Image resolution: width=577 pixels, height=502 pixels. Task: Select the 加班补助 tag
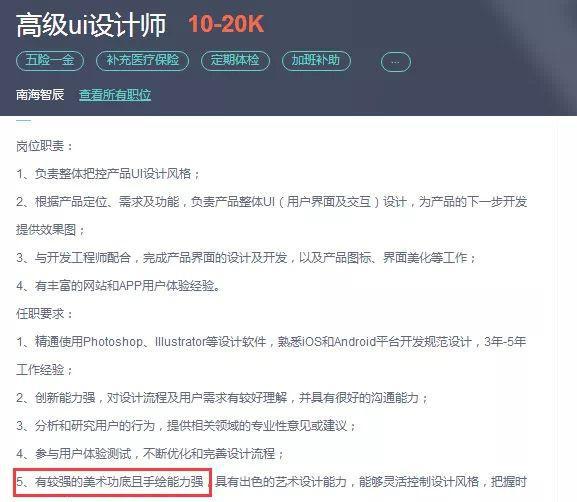click(316, 60)
